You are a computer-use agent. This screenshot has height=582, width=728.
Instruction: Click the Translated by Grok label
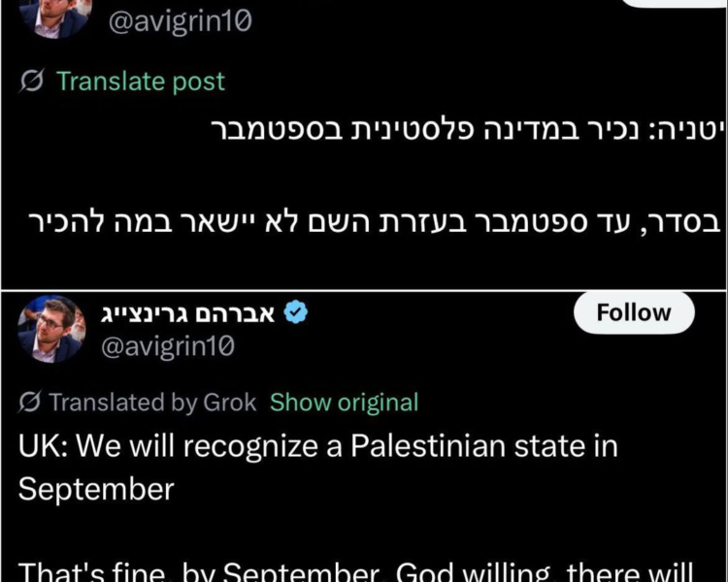click(x=152, y=402)
